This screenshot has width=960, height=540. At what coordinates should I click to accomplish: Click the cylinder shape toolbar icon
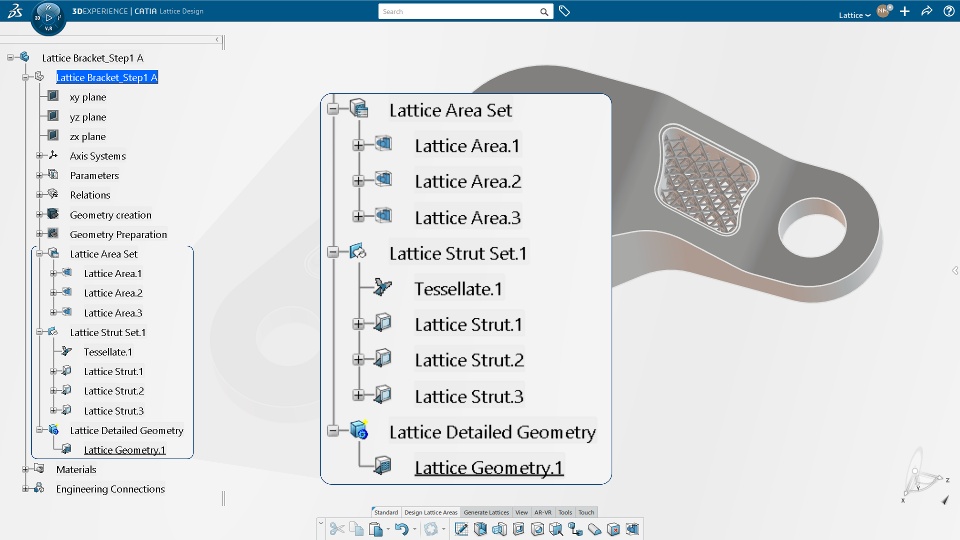[594, 529]
